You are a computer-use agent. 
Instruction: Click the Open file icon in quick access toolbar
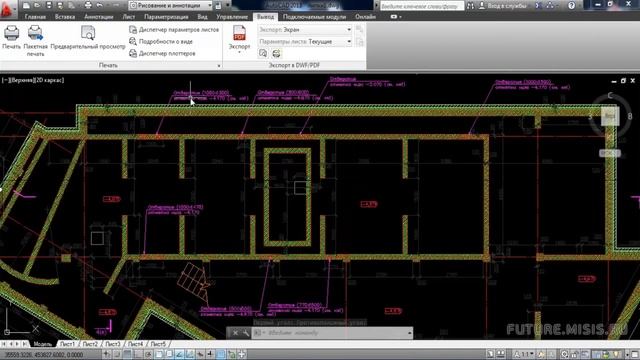click(37, 5)
